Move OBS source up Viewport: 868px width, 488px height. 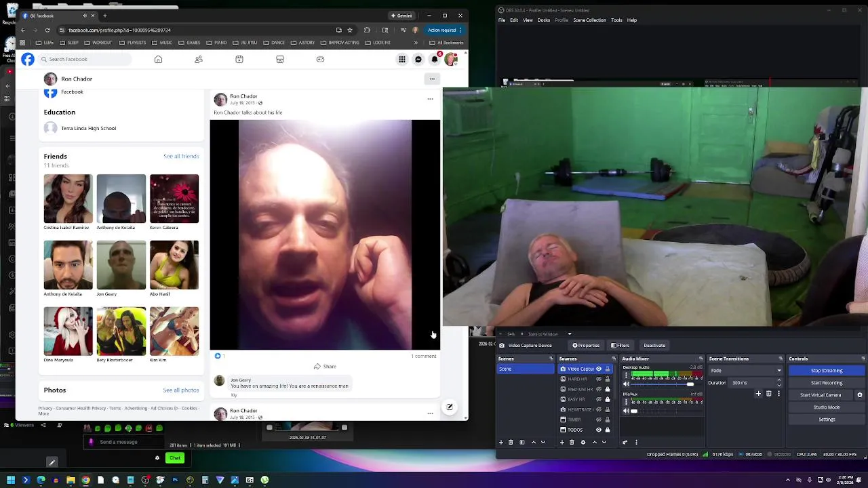point(595,442)
